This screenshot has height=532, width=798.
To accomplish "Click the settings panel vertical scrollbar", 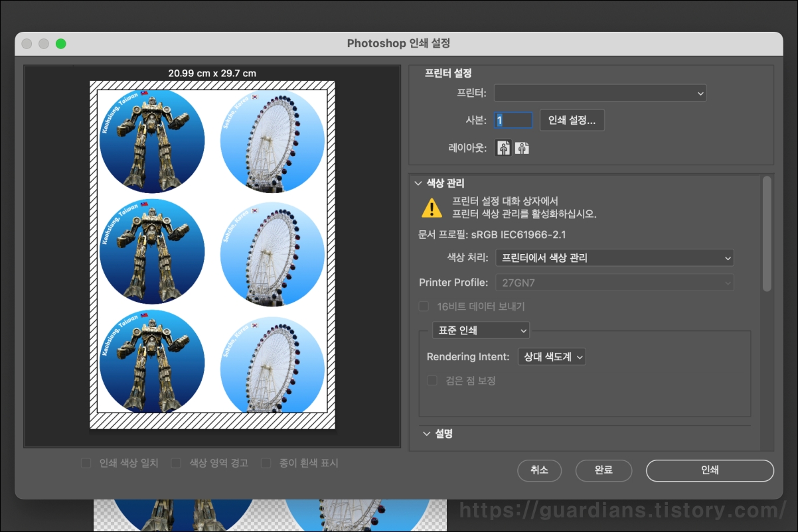I will (767, 233).
